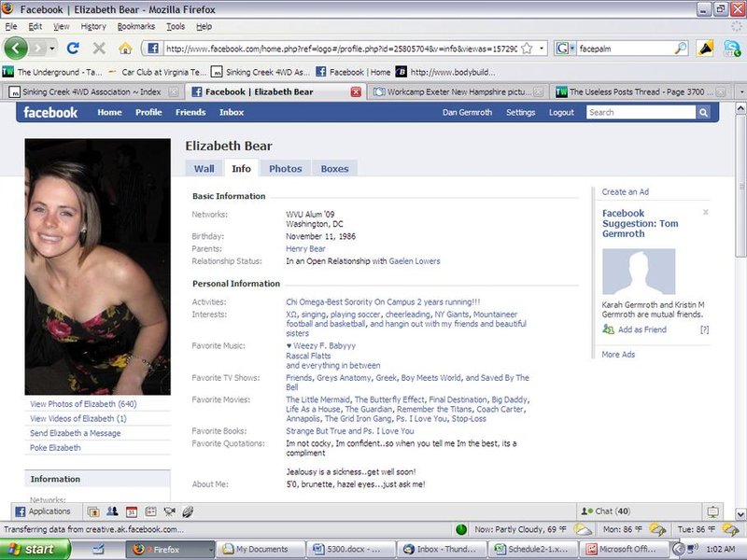
Task: Open the Video app icon in bottom bar
Action: (x=170, y=511)
